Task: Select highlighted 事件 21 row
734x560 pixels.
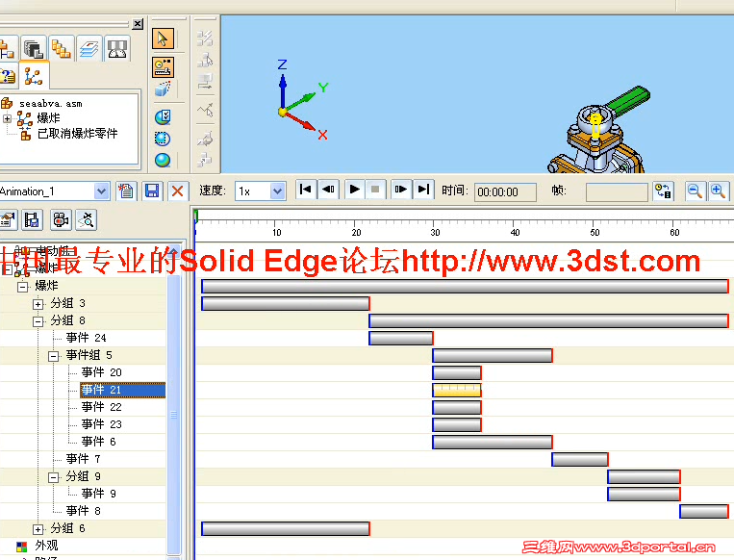Action: (x=122, y=390)
